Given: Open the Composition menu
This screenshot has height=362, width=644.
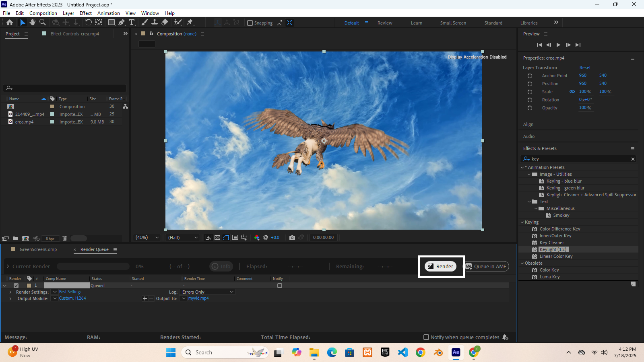Looking at the screenshot, I should click(43, 13).
